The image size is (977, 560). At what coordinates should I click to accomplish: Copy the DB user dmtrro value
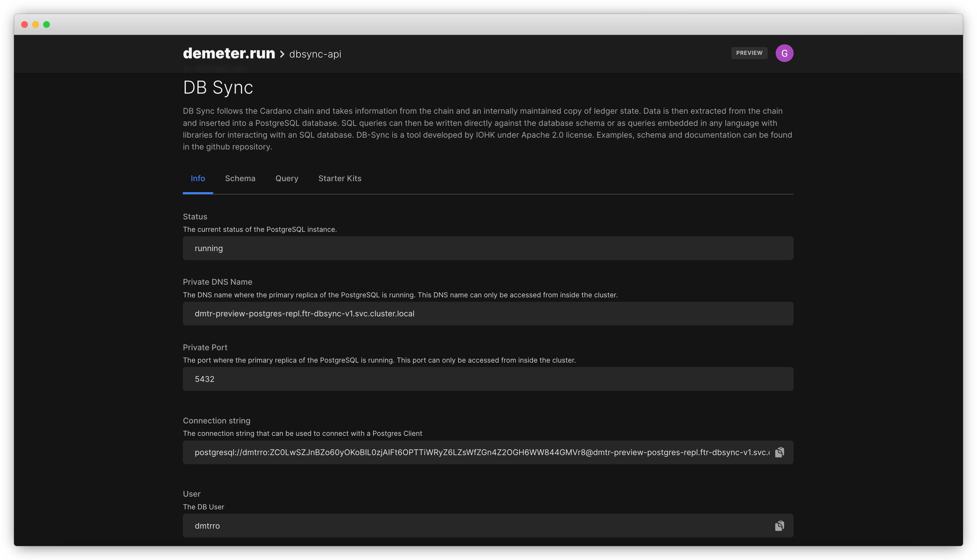(779, 526)
